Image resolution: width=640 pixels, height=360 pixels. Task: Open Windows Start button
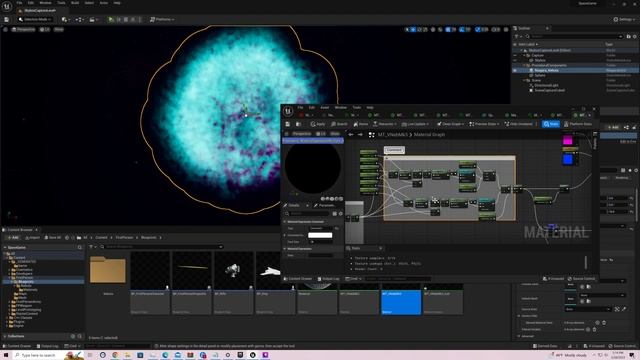coord(6,355)
